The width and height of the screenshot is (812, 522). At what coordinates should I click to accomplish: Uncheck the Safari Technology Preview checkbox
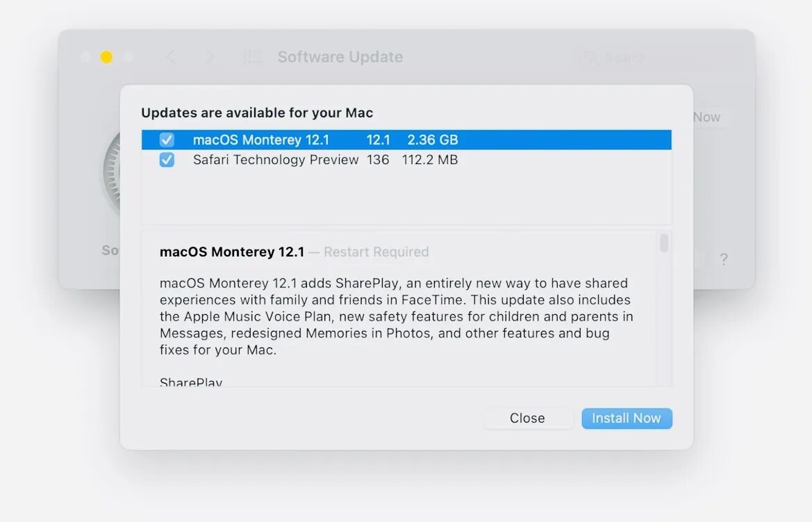(x=167, y=160)
